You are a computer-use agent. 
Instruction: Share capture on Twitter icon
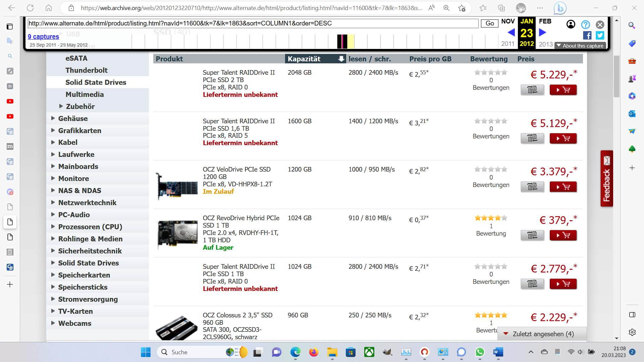tap(600, 35)
